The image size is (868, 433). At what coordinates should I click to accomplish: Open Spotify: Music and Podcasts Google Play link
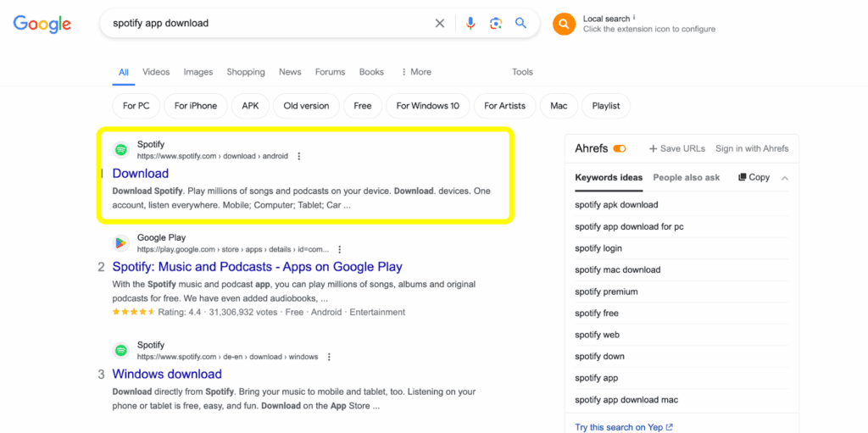point(258,267)
